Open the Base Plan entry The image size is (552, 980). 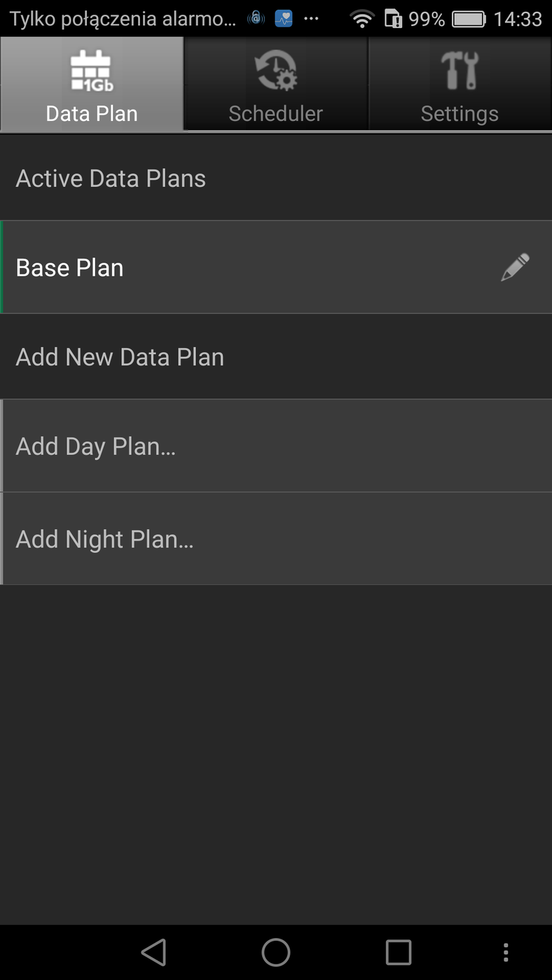pos(69,267)
